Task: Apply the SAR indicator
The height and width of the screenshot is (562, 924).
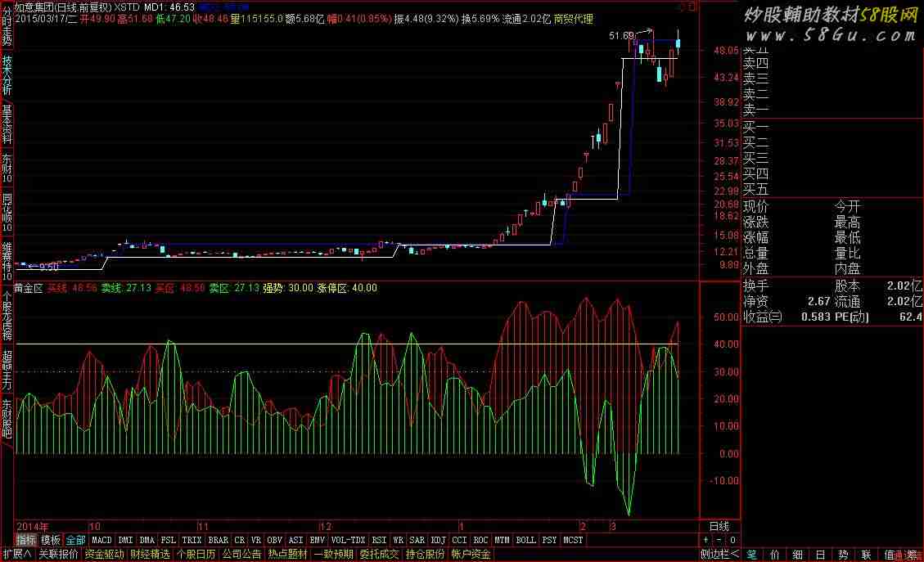Action: click(417, 540)
